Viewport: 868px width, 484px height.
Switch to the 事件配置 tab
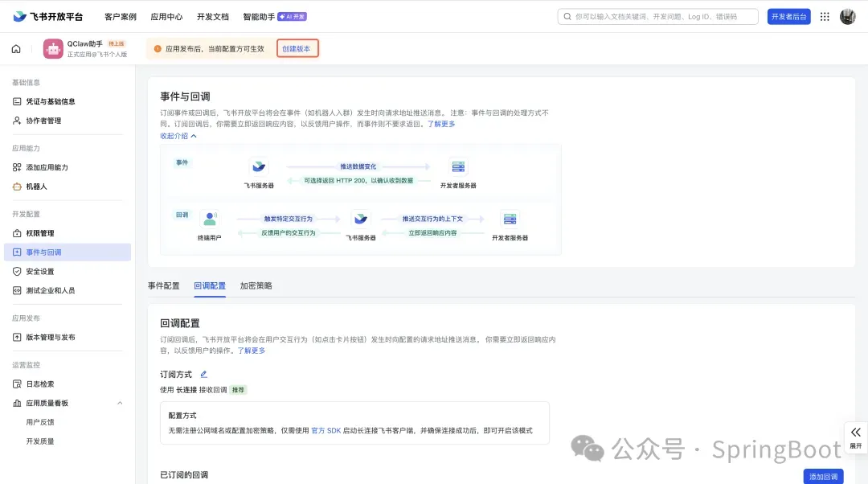click(x=164, y=285)
